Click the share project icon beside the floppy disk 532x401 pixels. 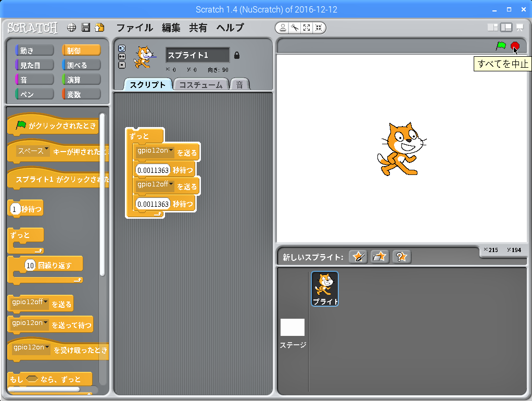(100, 28)
